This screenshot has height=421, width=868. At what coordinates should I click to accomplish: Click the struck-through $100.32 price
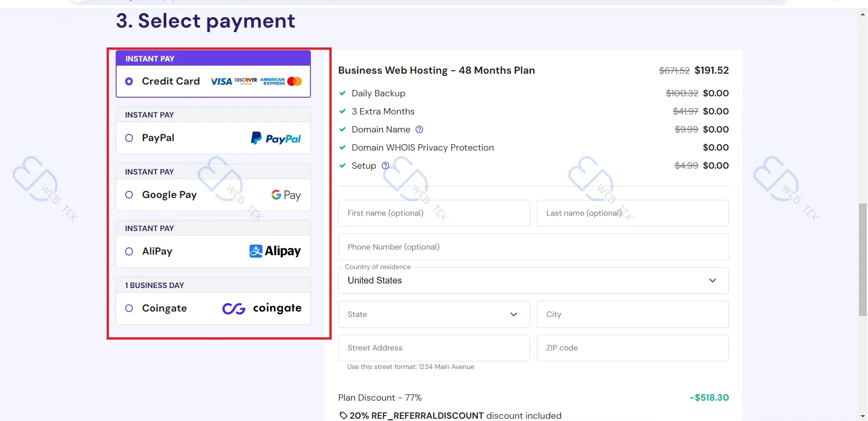click(x=682, y=93)
